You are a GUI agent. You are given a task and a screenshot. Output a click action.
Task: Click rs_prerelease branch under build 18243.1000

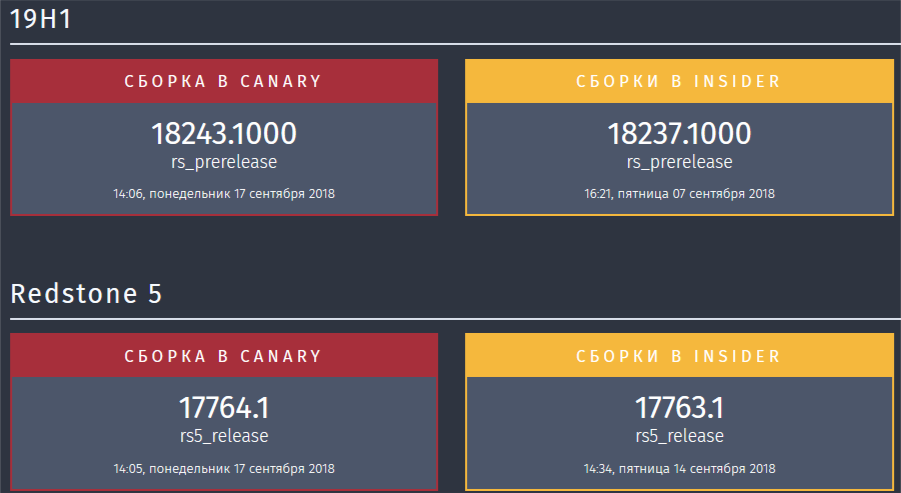224,162
